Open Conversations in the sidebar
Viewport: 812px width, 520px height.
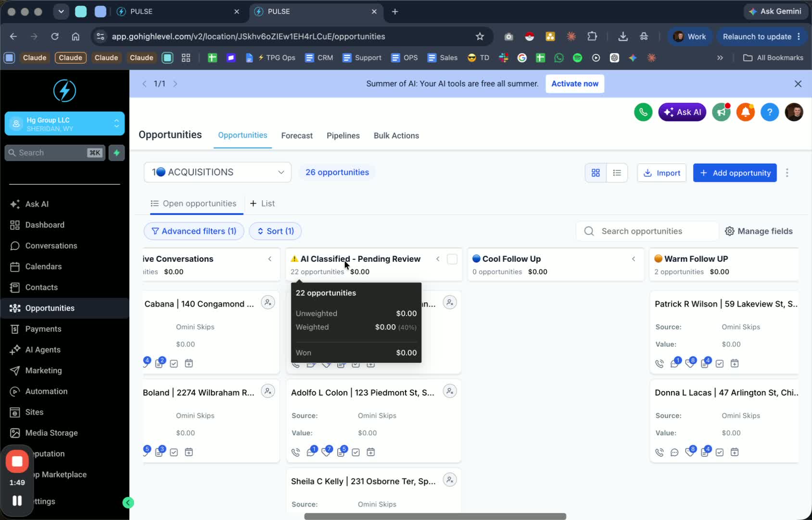click(64, 246)
